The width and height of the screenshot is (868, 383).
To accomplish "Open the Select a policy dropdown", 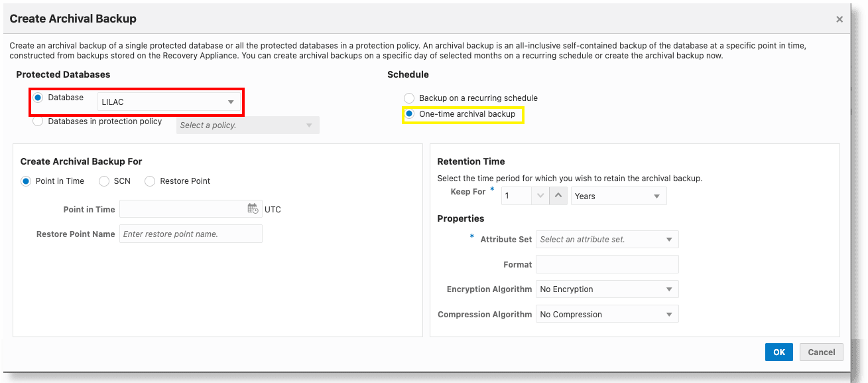I will click(309, 125).
